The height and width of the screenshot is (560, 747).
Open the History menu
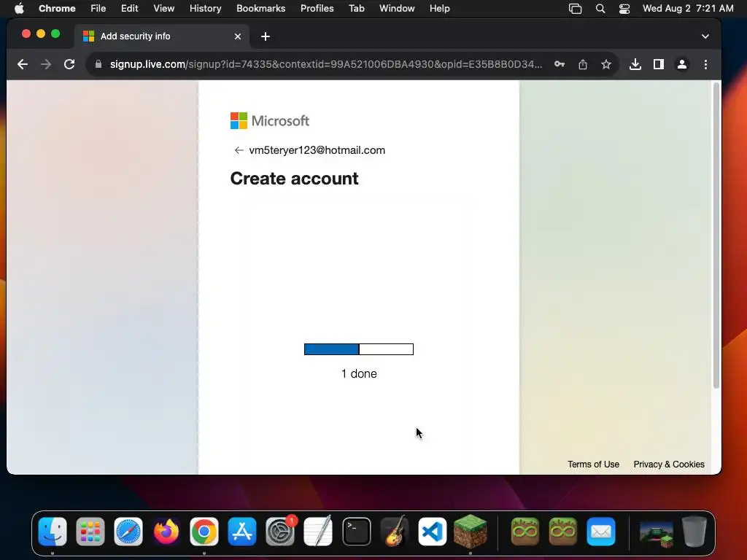pos(205,9)
